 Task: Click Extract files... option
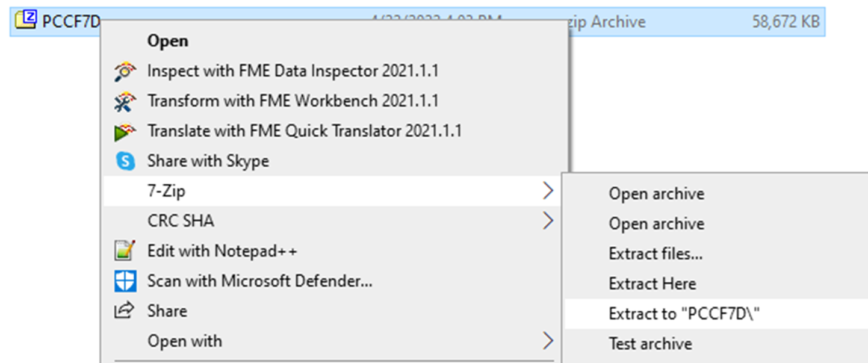point(656,253)
